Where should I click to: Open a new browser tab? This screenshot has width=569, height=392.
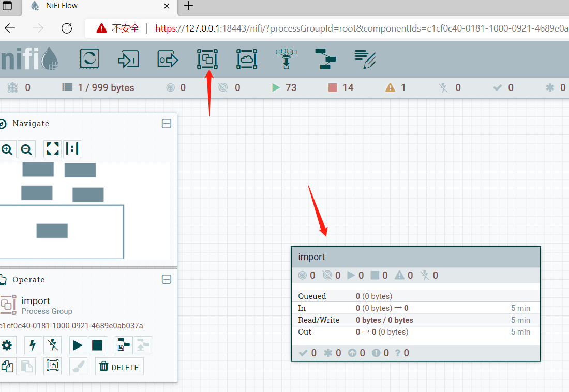click(x=189, y=6)
